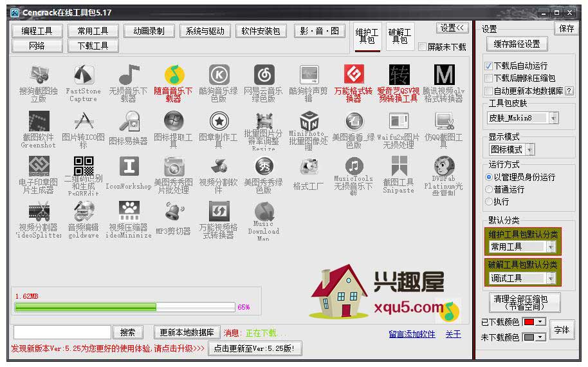The image size is (588, 367).
Task: Open 破解工具包默认分类 dropdown
Action: (551, 278)
